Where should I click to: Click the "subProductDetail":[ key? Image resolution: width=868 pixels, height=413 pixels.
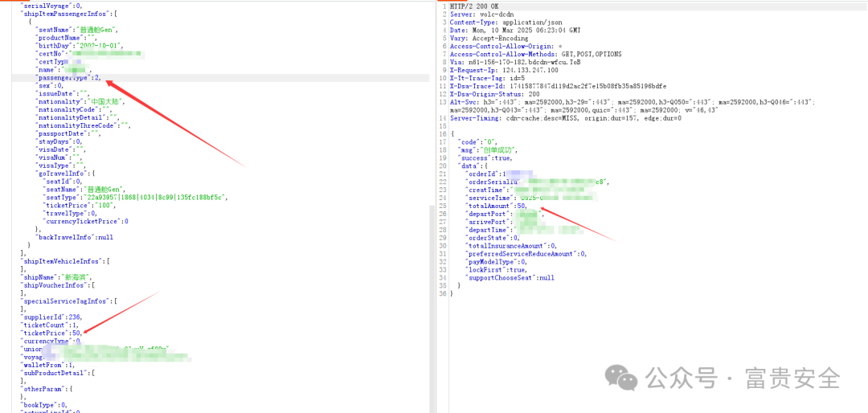(x=57, y=374)
